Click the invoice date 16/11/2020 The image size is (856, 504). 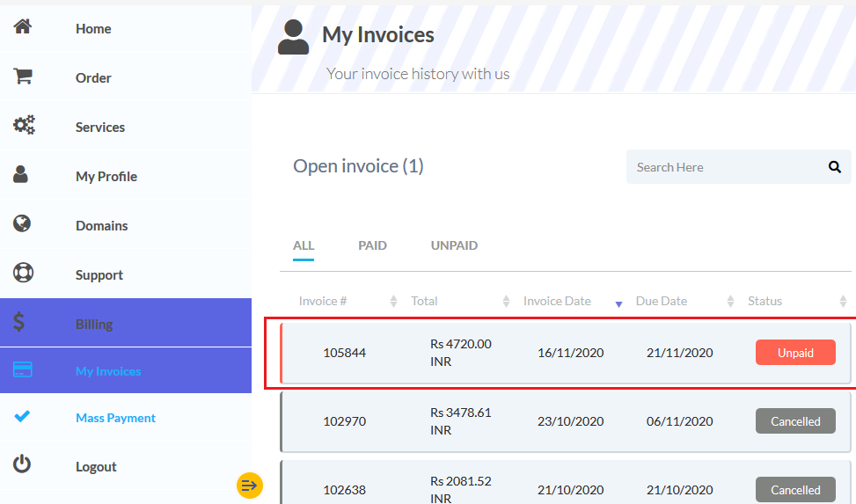(570, 353)
